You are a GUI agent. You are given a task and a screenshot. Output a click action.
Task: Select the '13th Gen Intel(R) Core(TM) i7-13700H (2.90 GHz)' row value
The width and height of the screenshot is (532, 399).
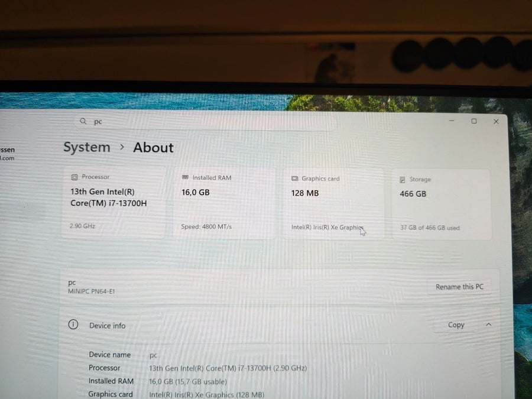[x=228, y=368]
